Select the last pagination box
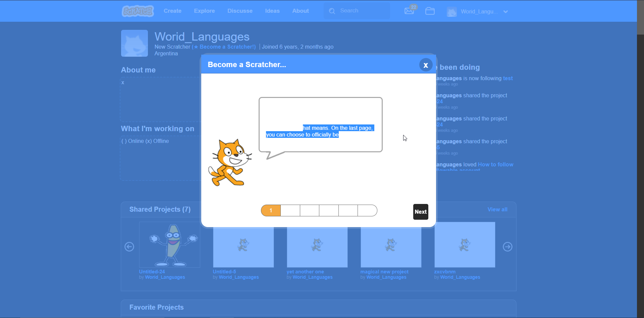The width and height of the screenshot is (644, 318). pyautogui.click(x=367, y=210)
